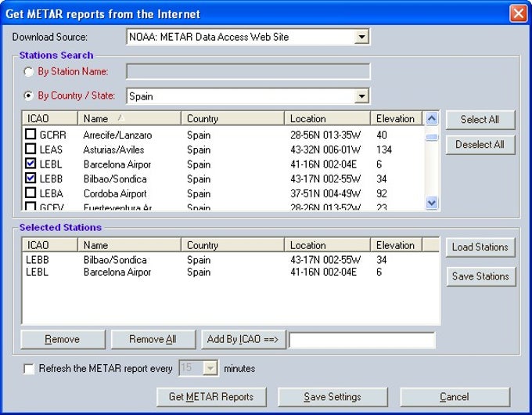Click Cordoba Airport station name

[115, 193]
